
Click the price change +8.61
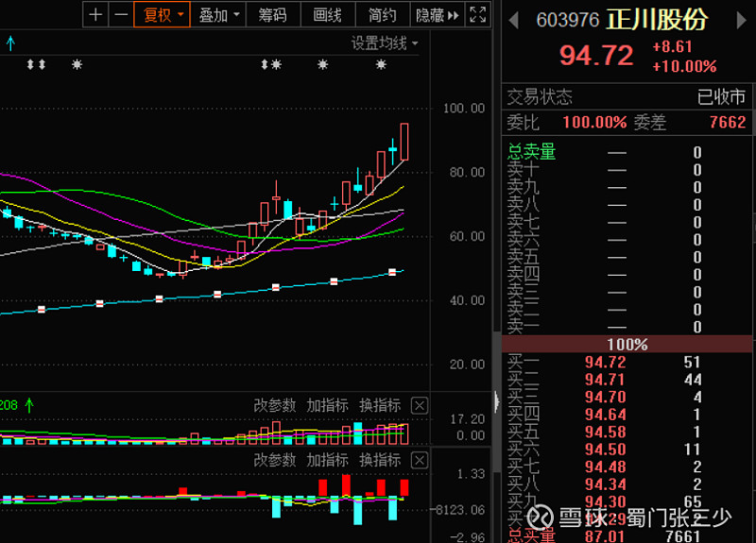672,46
